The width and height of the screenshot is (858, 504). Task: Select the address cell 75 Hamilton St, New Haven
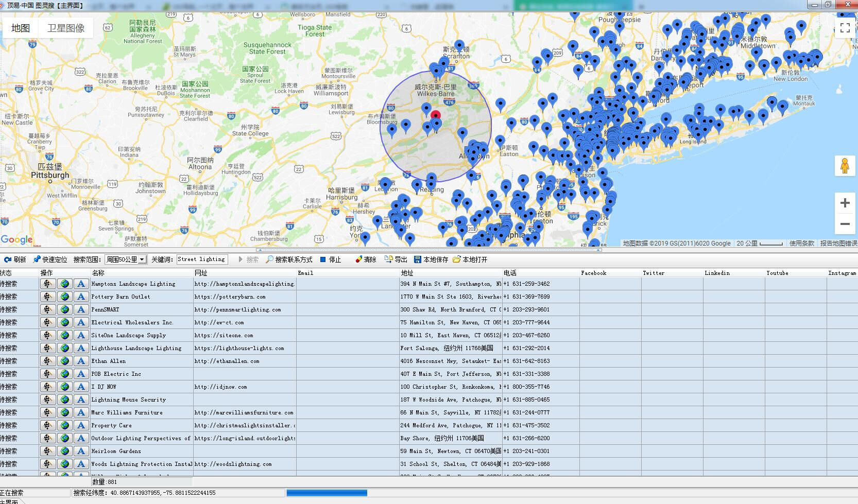[x=451, y=322]
